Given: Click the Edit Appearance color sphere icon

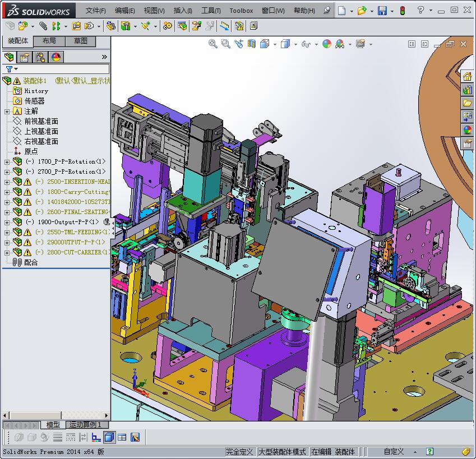Looking at the screenshot, I should [327, 44].
